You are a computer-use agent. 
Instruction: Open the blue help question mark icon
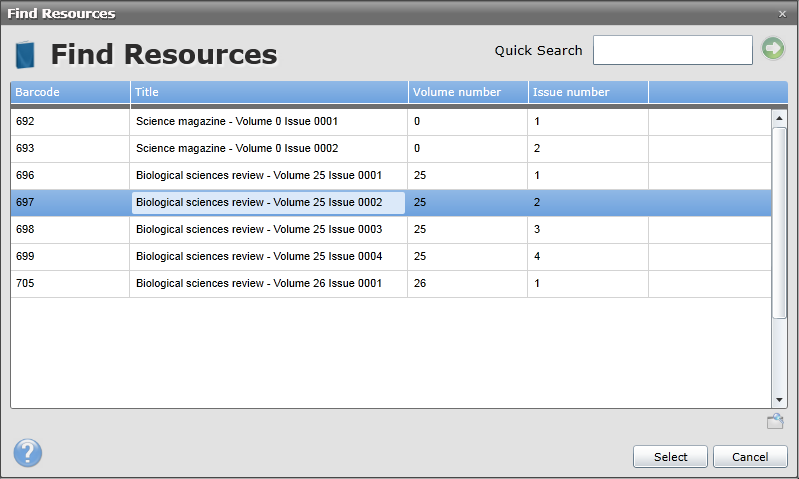coord(28,453)
